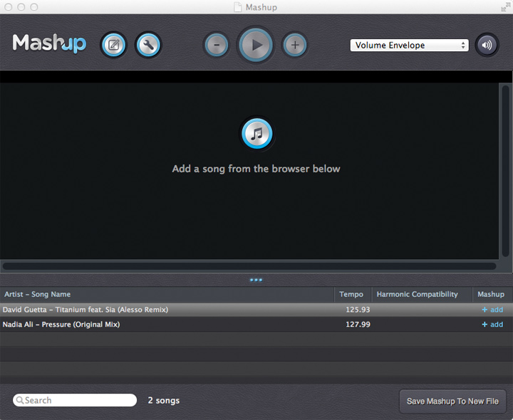
Task: Sort by Artist – Song Name column
Action: (x=167, y=294)
